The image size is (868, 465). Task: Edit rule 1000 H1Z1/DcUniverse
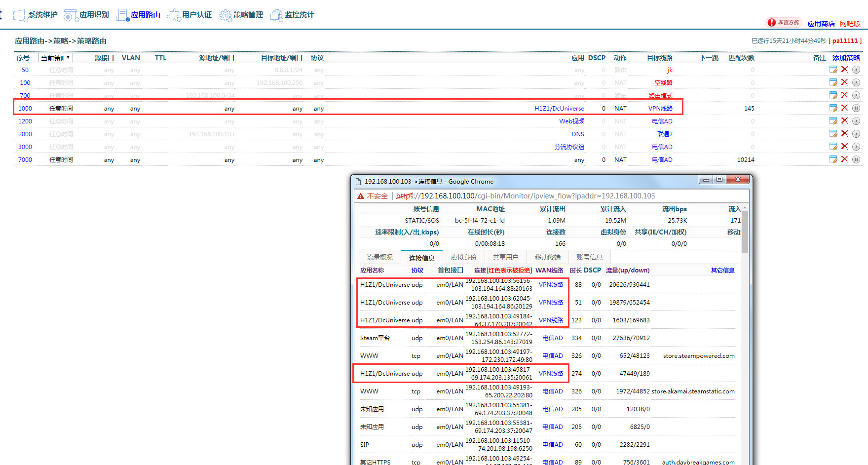833,108
